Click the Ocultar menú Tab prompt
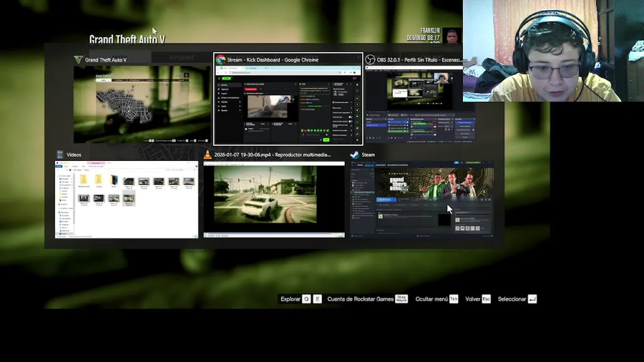 click(437, 299)
